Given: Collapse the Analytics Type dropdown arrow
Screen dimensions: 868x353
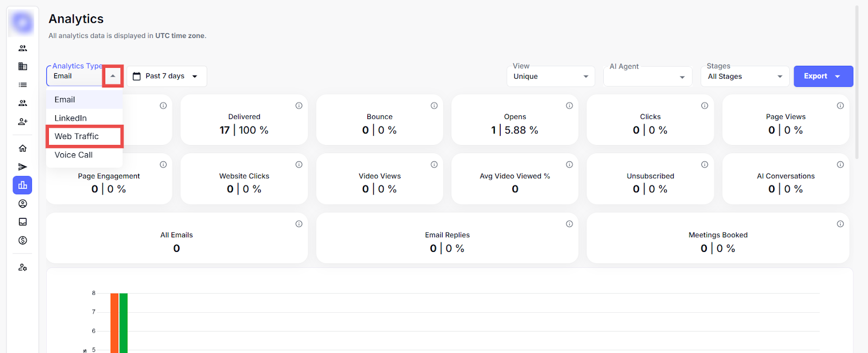Looking at the screenshot, I should pos(113,76).
